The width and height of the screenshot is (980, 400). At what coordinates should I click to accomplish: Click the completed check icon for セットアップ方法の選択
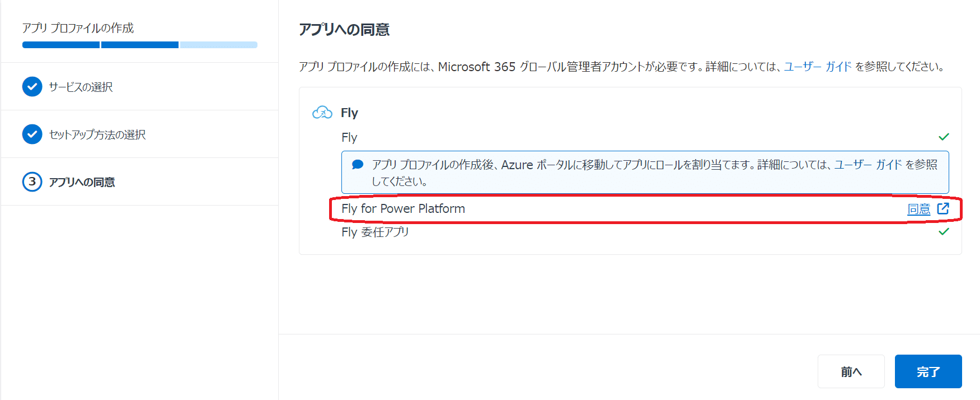[32, 134]
